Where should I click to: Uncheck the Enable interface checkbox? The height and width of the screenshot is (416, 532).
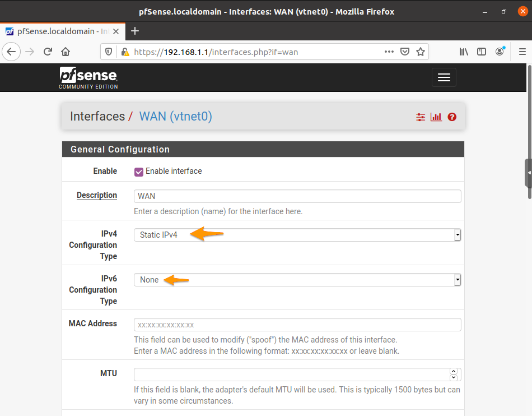[x=139, y=172]
